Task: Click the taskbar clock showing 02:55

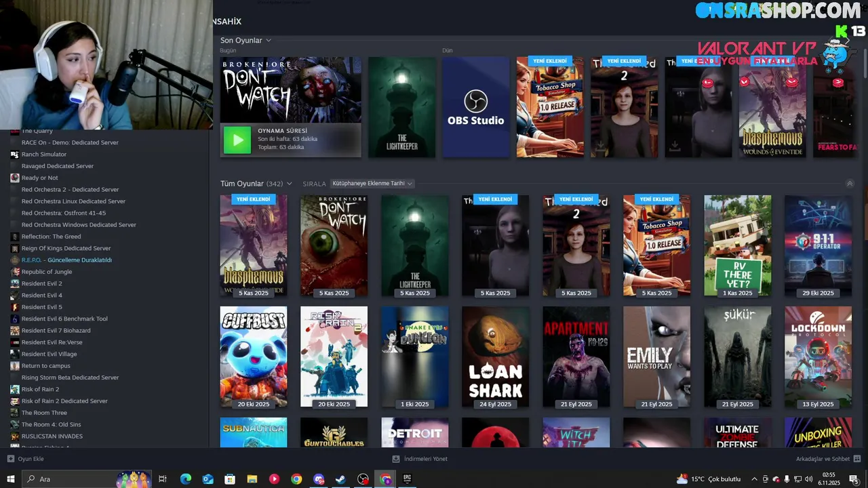Action: [x=830, y=479]
